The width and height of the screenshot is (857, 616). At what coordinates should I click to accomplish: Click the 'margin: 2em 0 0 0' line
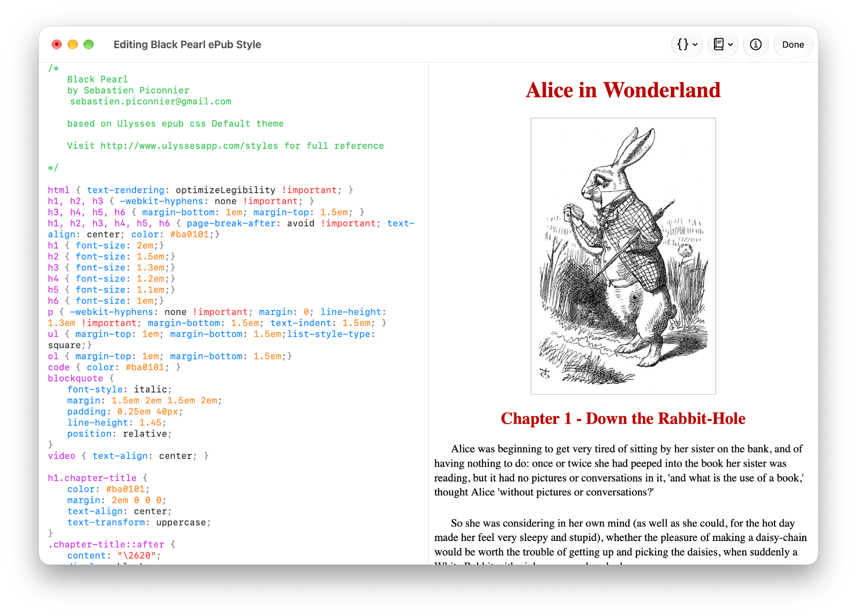pos(117,500)
